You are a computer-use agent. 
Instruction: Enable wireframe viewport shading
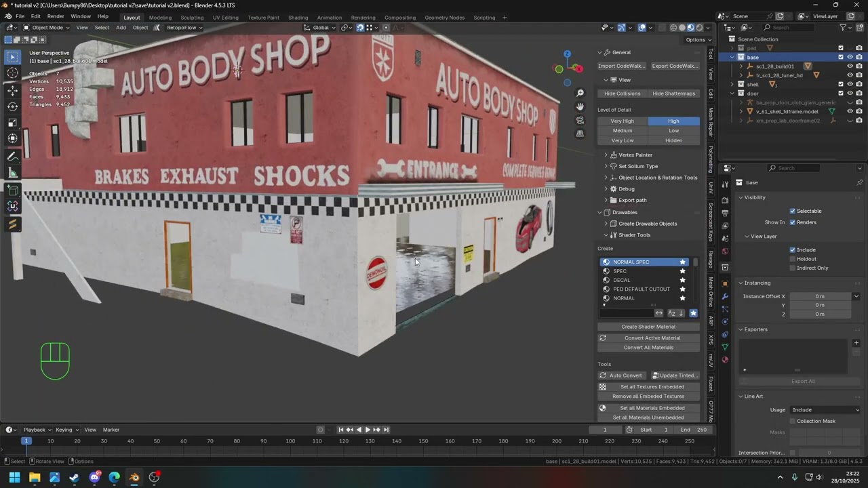click(673, 28)
